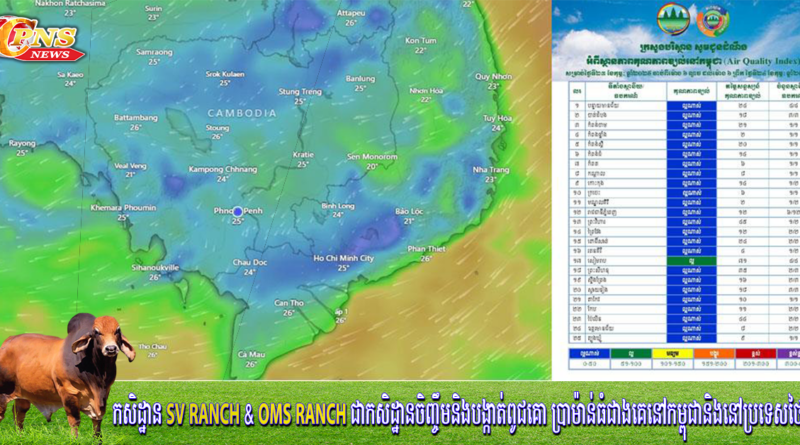
Task: Click the "Kampong Chhnang" label
Action: (223, 169)
